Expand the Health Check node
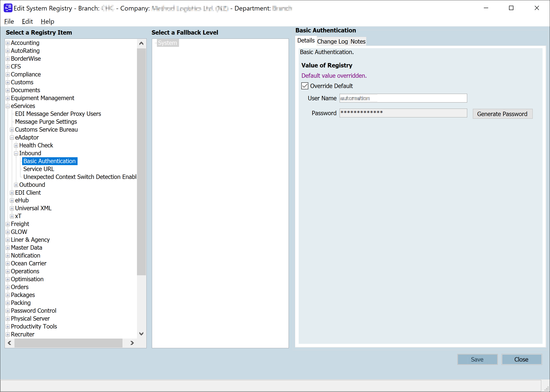 click(x=16, y=145)
